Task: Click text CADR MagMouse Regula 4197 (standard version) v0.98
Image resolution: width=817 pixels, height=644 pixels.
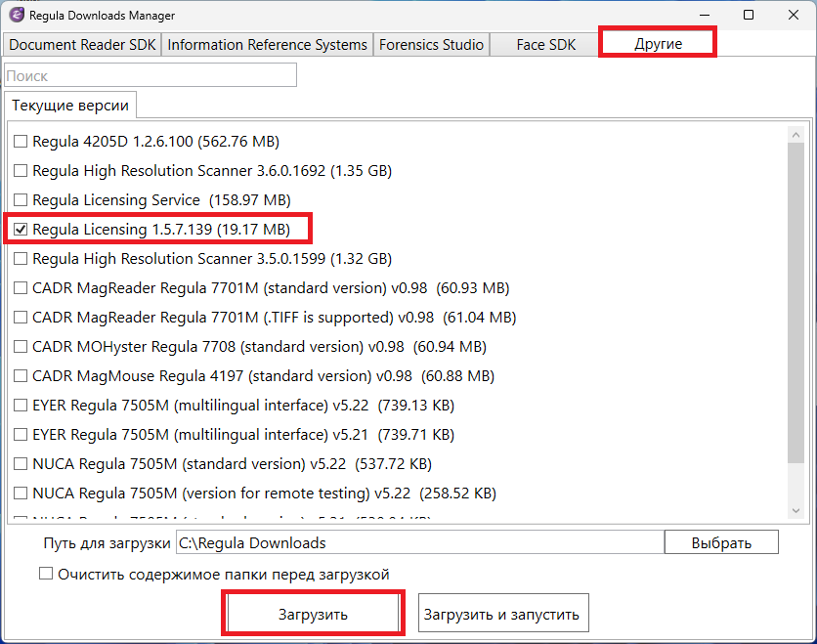Action: click(222, 375)
